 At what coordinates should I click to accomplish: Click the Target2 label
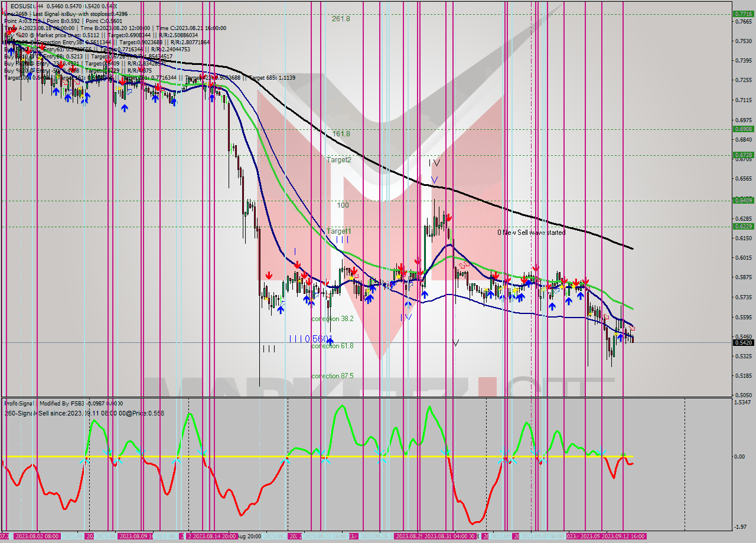[x=339, y=160]
